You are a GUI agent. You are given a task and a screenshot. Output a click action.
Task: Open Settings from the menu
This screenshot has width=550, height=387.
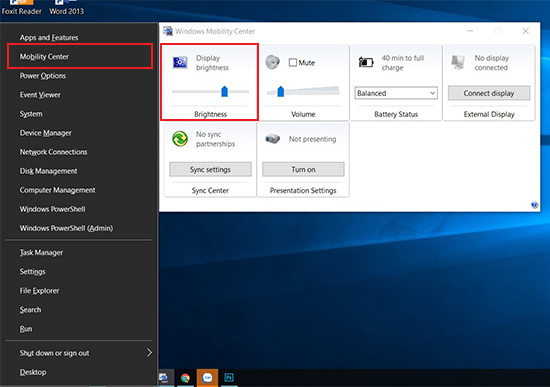click(32, 272)
